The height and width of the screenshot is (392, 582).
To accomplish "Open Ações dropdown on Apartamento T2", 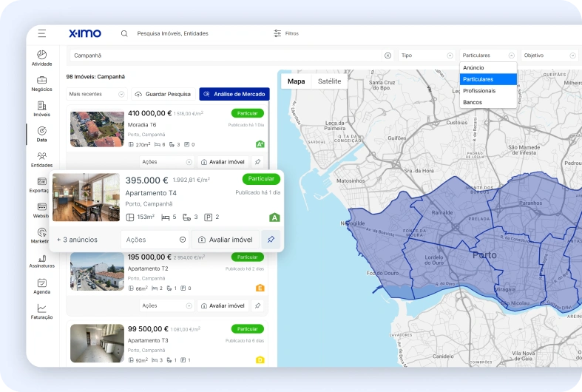I will 166,305.
